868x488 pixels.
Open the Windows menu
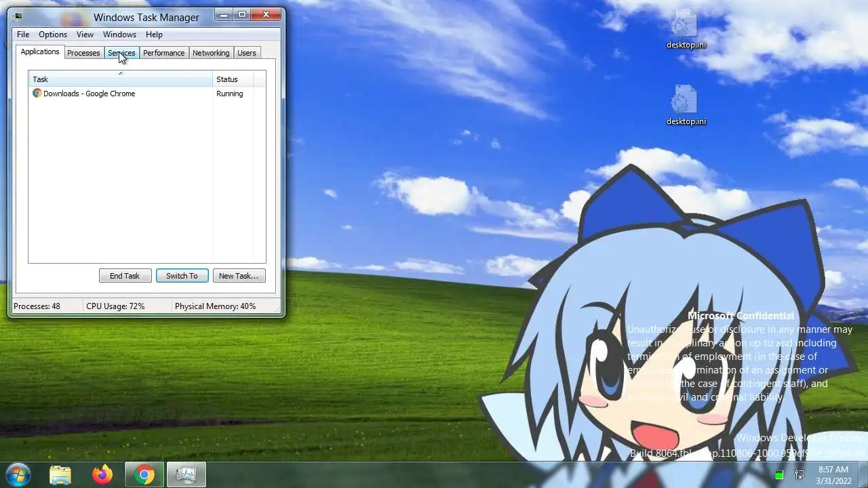(x=119, y=35)
